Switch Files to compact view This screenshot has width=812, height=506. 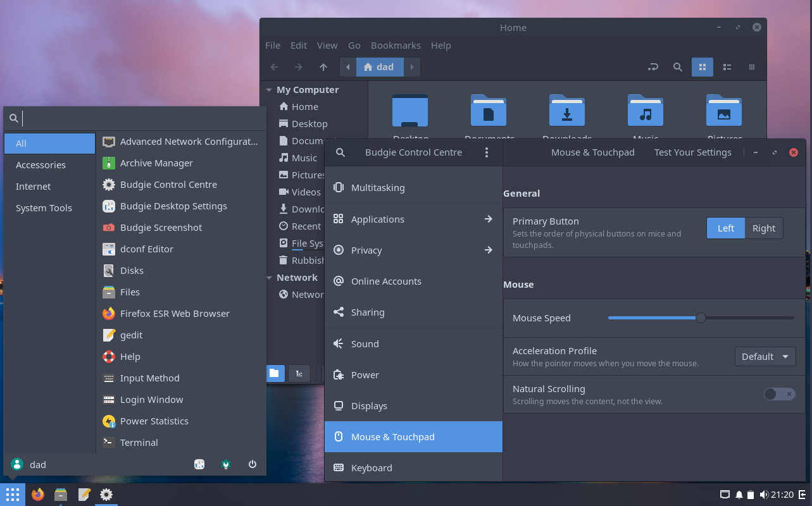point(752,67)
